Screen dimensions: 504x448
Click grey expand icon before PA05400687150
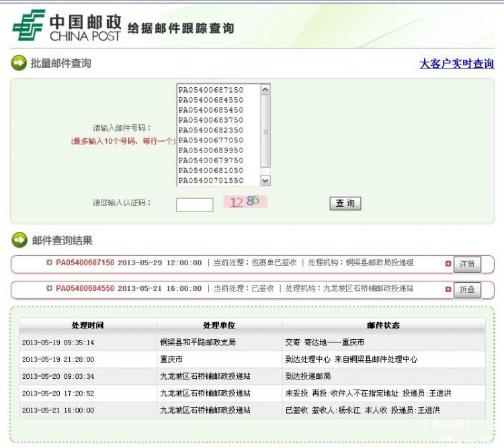[49, 262]
